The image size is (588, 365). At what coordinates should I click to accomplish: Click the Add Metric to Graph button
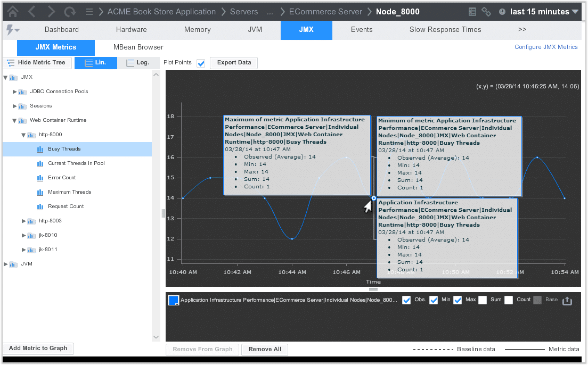tap(38, 349)
